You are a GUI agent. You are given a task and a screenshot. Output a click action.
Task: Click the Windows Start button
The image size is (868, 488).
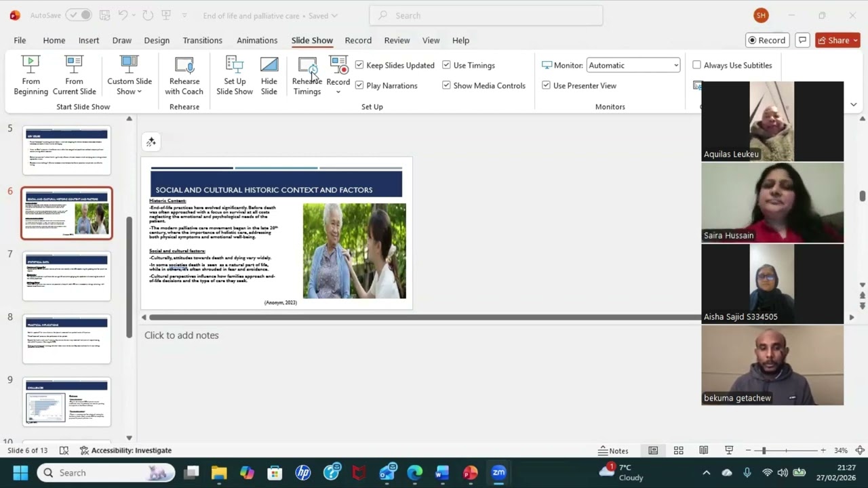[x=20, y=472]
